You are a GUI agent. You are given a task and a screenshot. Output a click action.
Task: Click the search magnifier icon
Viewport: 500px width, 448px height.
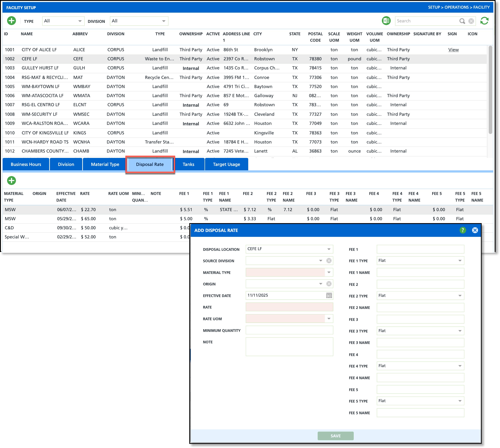pyautogui.click(x=462, y=21)
